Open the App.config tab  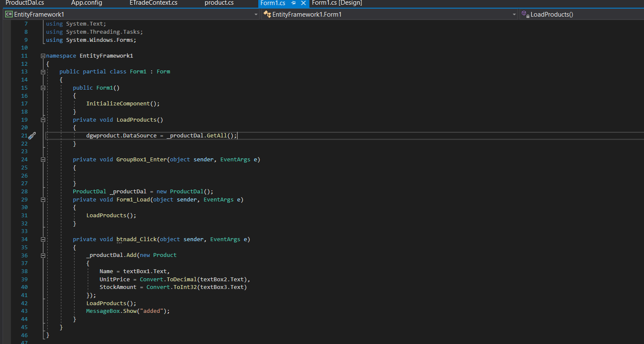coord(87,3)
